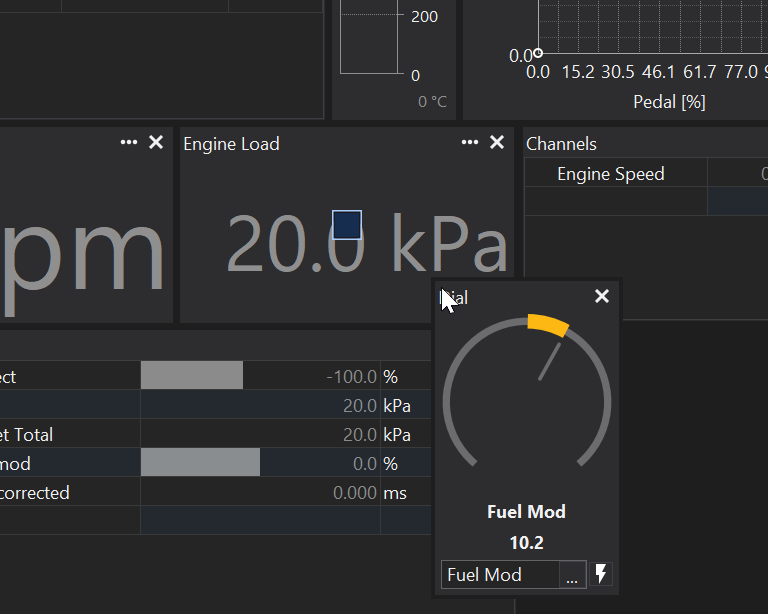The height and width of the screenshot is (614, 768).
Task: Click the Fuel Mod label under dial
Action: pyautogui.click(x=526, y=512)
